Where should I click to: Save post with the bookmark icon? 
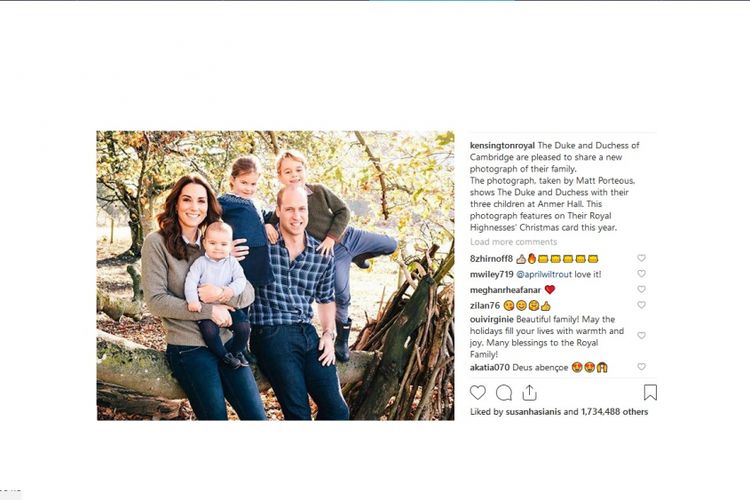[x=650, y=393]
